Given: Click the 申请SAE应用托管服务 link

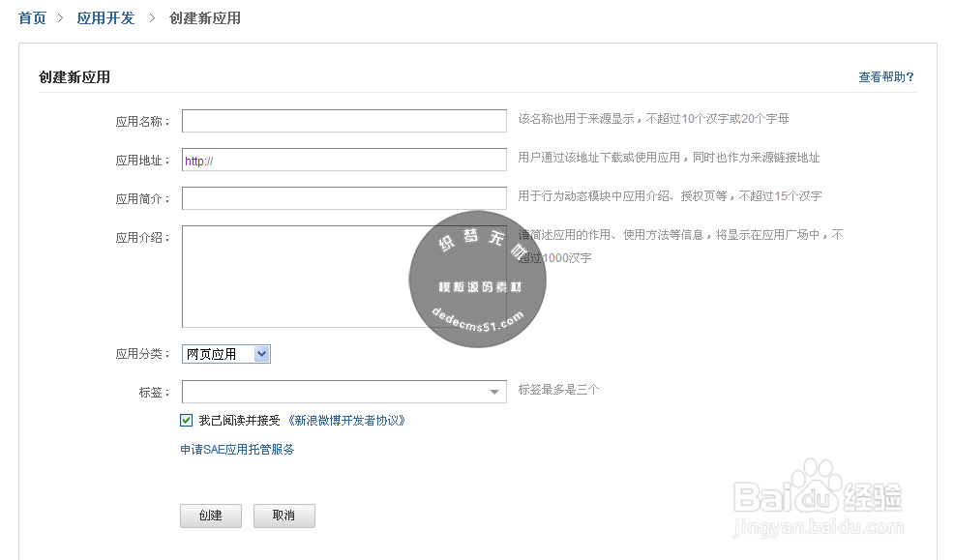Looking at the screenshot, I should 237,450.
